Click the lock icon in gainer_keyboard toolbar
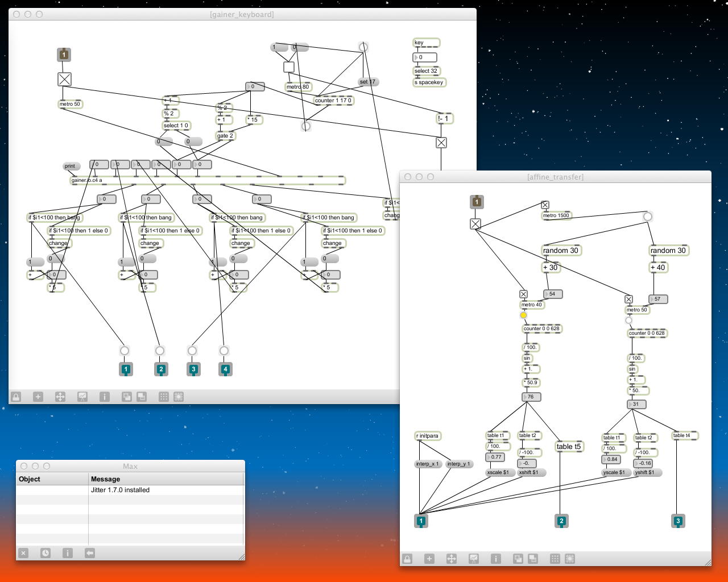Image resolution: width=728 pixels, height=582 pixels. pos(16,397)
